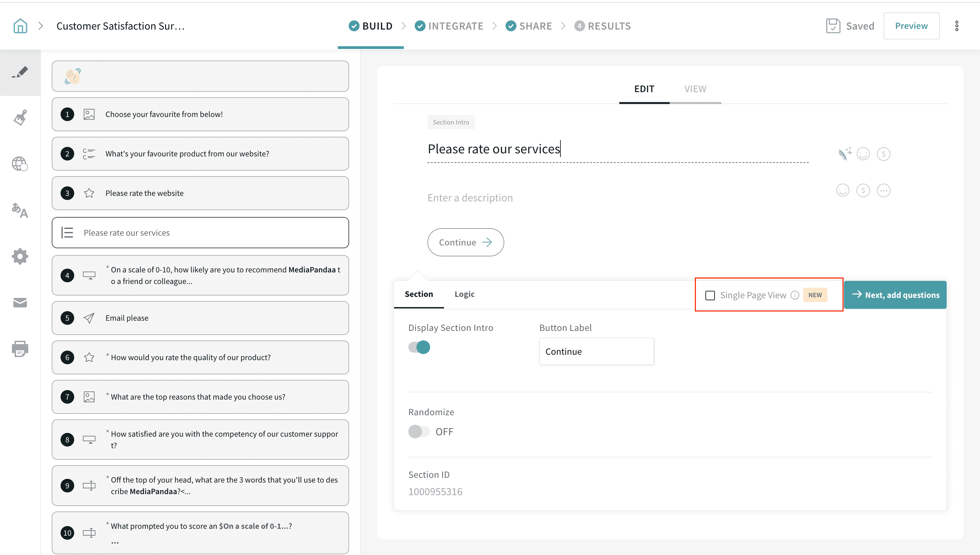
Task: Click the Preview button
Action: pos(911,26)
